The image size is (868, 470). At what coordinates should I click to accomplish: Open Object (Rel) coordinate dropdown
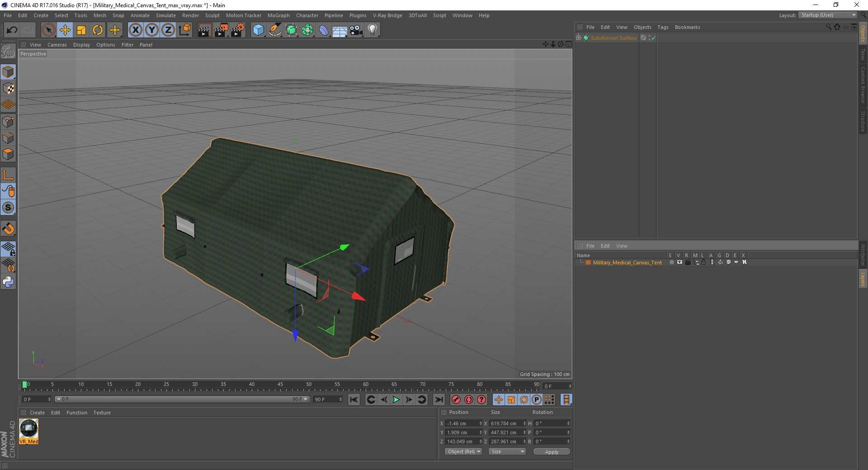tap(464, 451)
